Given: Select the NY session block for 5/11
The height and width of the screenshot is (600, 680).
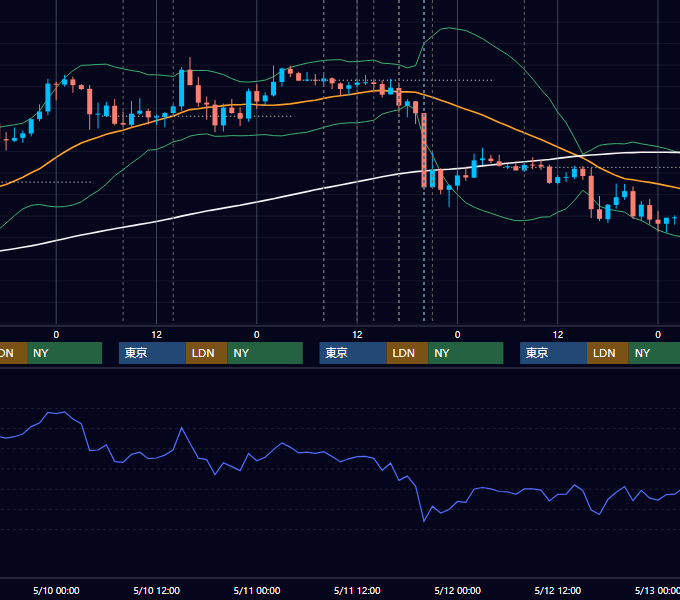Looking at the screenshot, I should pos(466,353).
